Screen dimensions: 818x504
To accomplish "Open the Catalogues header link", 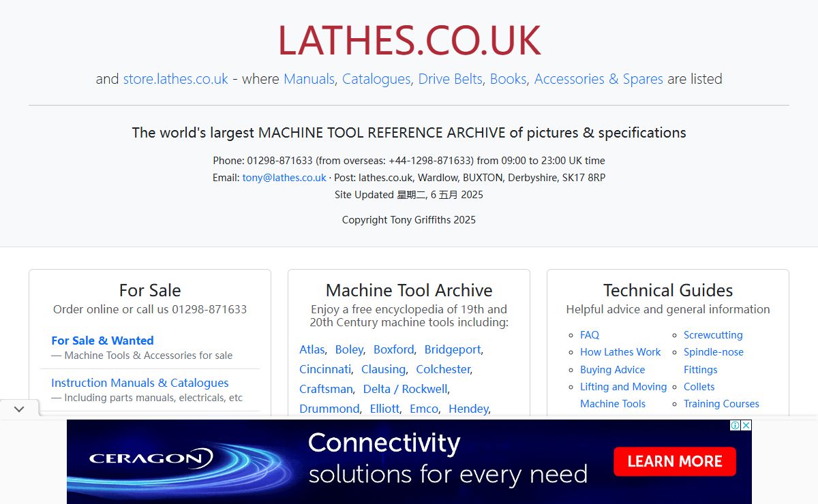I will [x=376, y=79].
